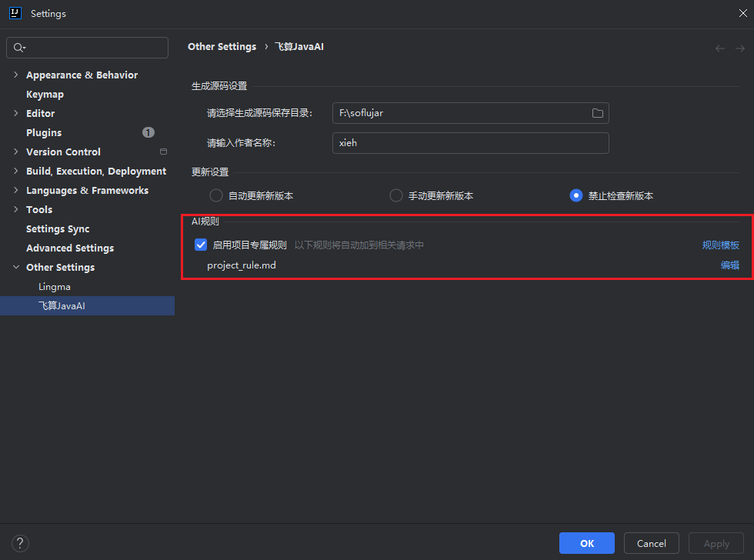754x560 pixels.
Task: Select Lingma under Other Settings
Action: 55,286
